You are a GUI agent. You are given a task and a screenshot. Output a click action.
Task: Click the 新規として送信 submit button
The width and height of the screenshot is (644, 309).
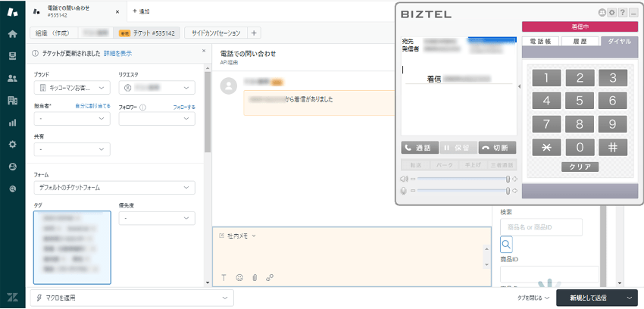pos(590,298)
